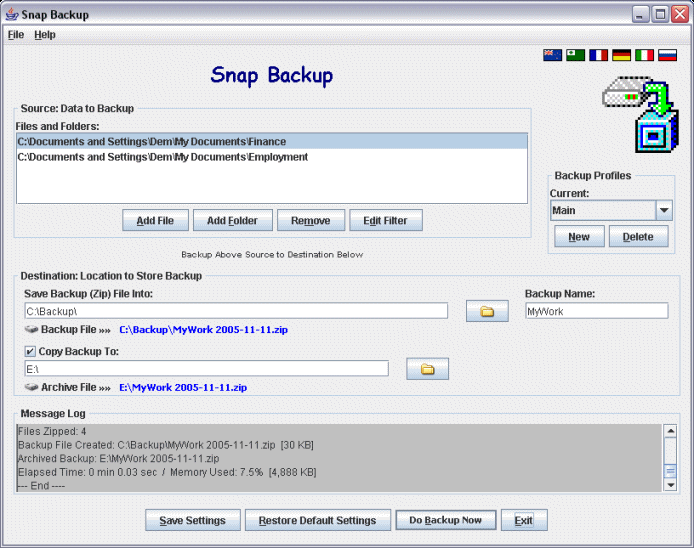Click the 'Elapsed Time' log line
This screenshot has width=694, height=548.
(167, 472)
